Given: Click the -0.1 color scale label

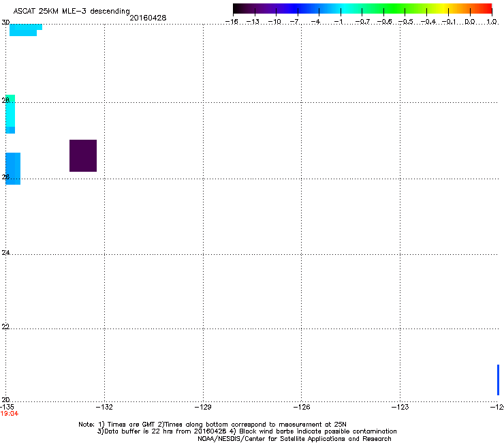Looking at the screenshot, I should coord(449,22).
